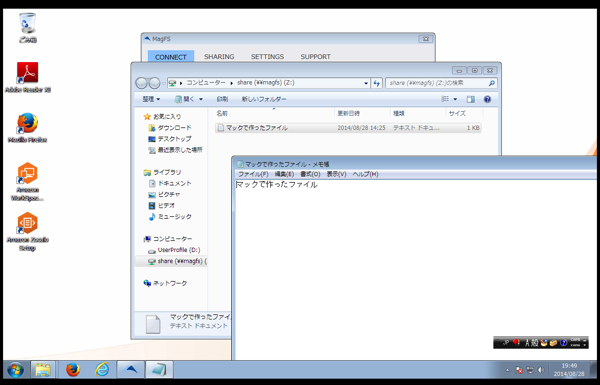Click the 新しいフォルダー button

264,99
